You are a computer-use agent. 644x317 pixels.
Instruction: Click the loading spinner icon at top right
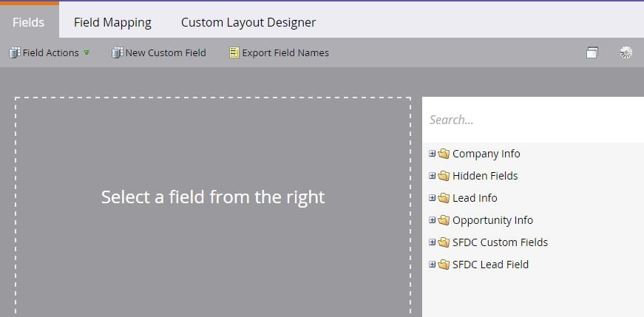(x=626, y=52)
